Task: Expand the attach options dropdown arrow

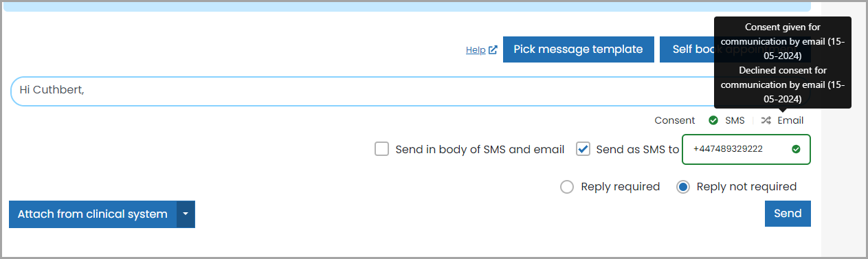Action: (186, 214)
